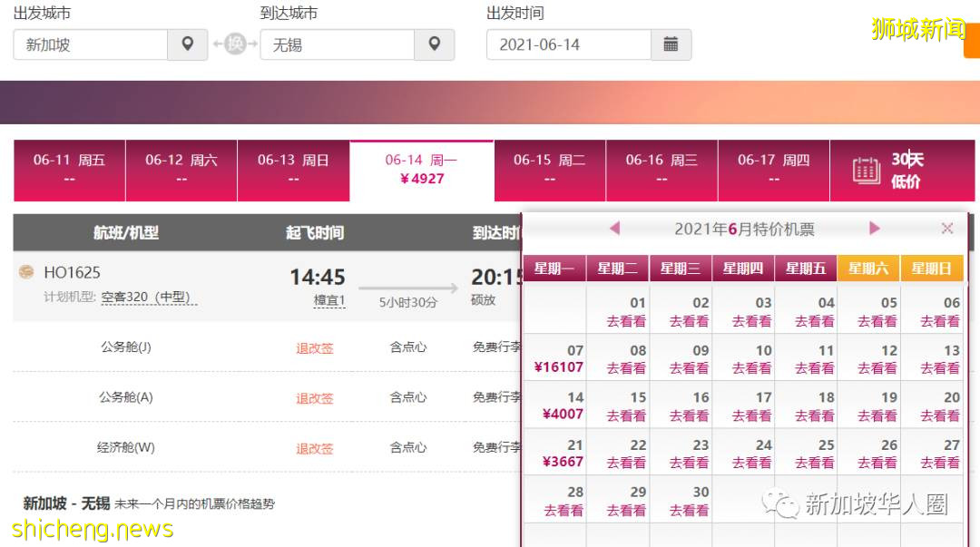
Task: Click the departure city location pin icon
Action: 188,44
